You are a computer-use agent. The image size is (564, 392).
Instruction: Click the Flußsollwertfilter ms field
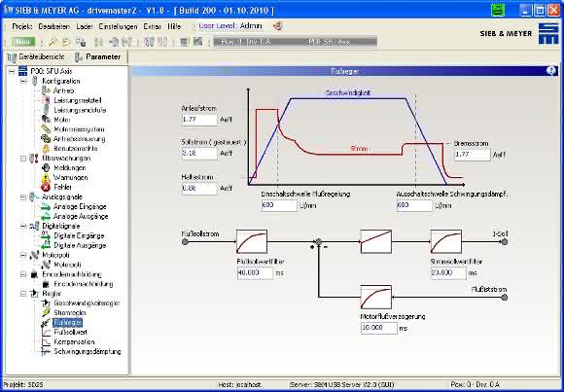pos(256,273)
